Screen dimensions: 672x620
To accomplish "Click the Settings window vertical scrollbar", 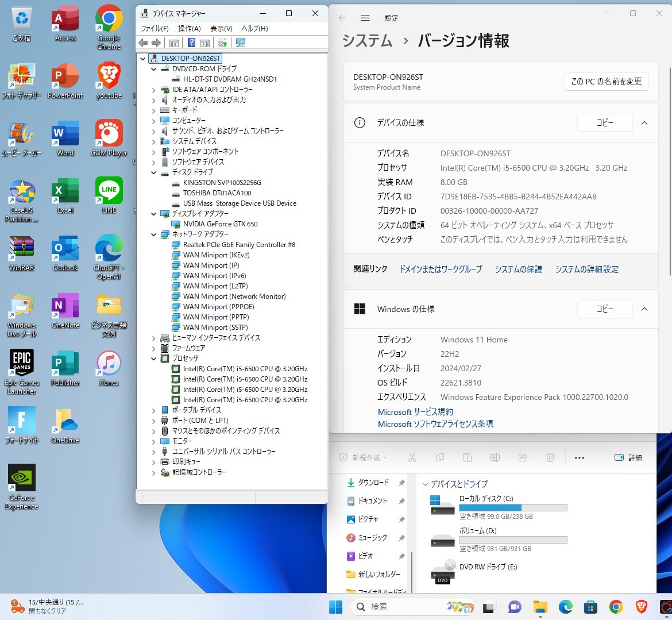I will [670, 171].
